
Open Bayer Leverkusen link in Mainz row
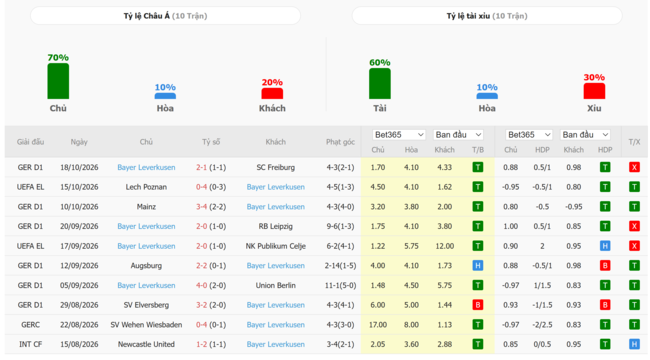(276, 207)
